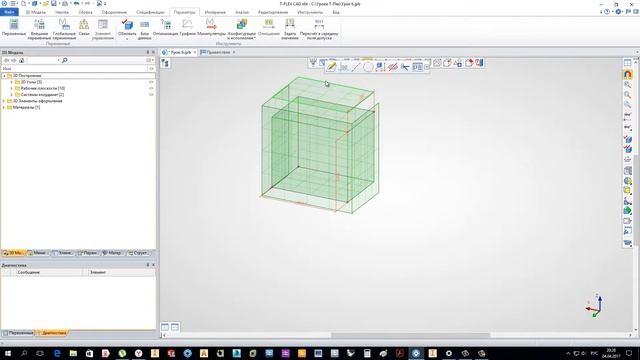Switch to the Спецификации ribbon tab
Image resolution: width=640 pixels, height=360 pixels.
[150, 12]
